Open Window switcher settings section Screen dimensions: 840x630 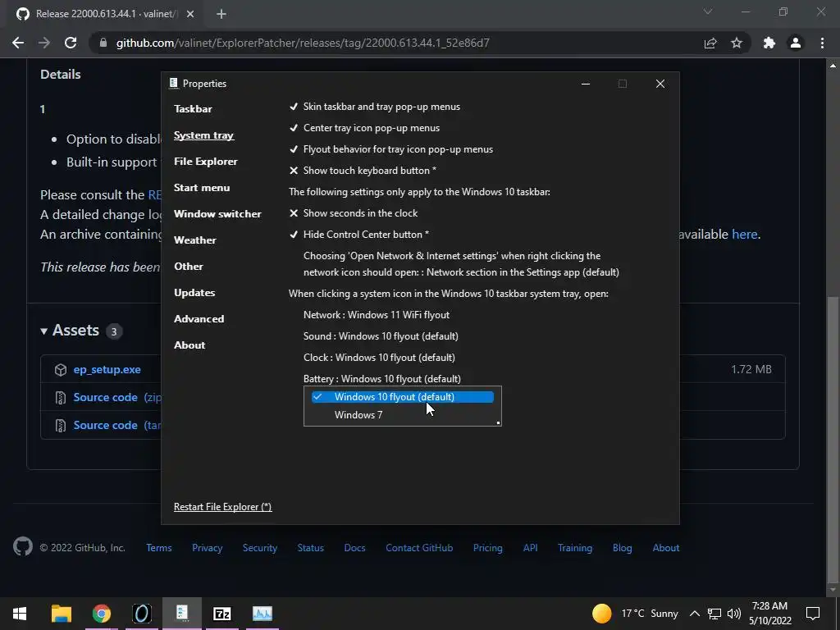tap(217, 214)
